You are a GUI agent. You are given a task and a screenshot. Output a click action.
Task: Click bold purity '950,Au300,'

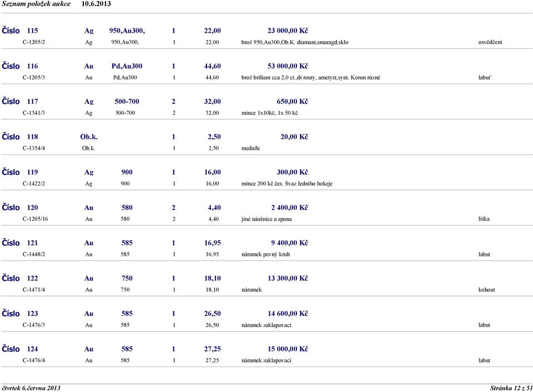click(127, 31)
